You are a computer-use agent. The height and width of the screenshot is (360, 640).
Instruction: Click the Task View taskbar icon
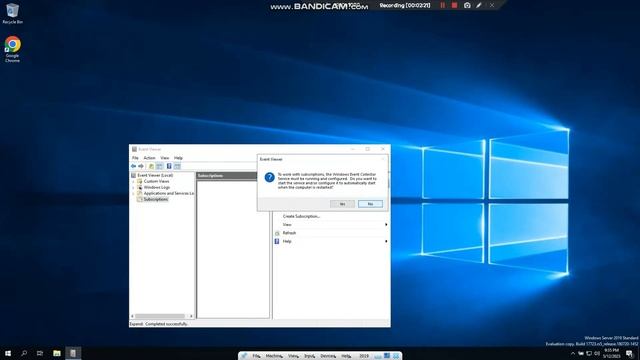point(40,353)
